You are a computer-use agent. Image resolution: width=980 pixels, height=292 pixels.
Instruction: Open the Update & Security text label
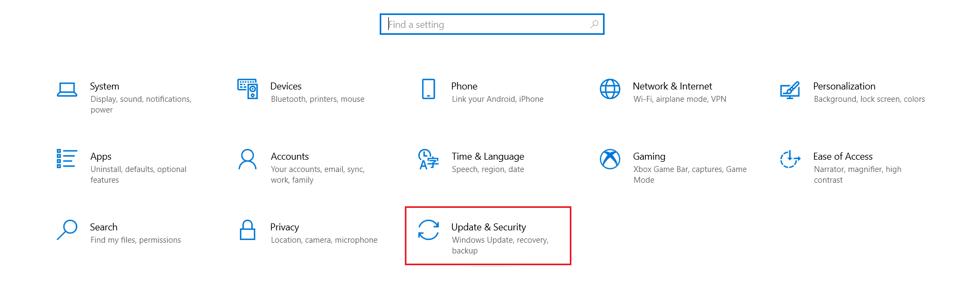(x=488, y=227)
